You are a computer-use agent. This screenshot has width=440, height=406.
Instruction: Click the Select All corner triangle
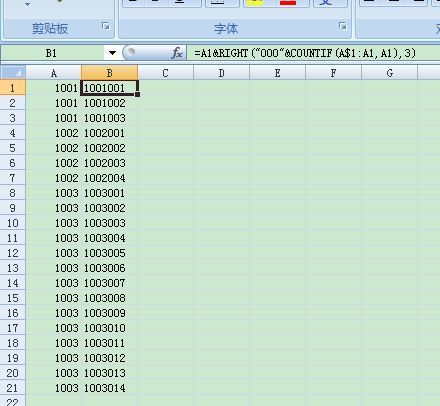point(13,73)
